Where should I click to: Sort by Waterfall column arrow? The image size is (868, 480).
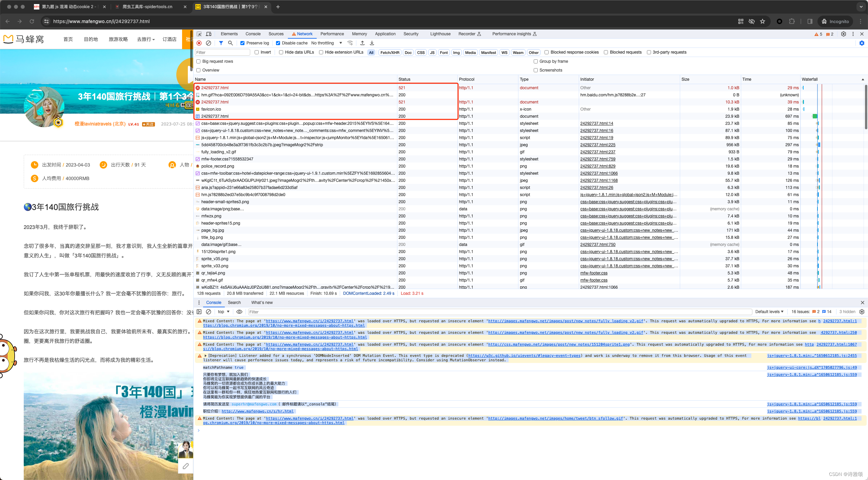coord(863,79)
